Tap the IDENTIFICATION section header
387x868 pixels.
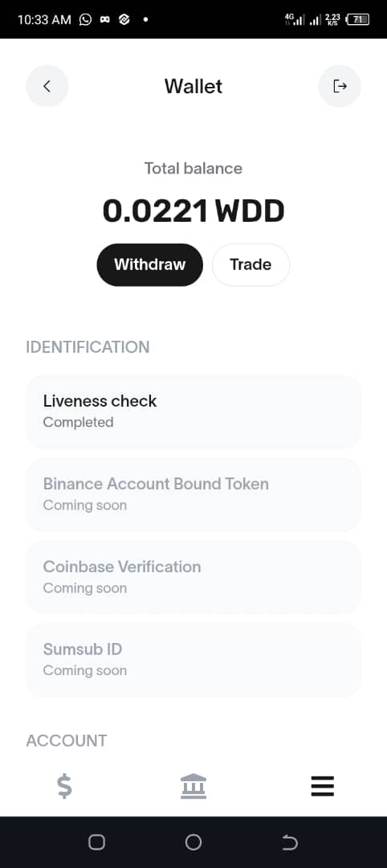click(88, 347)
